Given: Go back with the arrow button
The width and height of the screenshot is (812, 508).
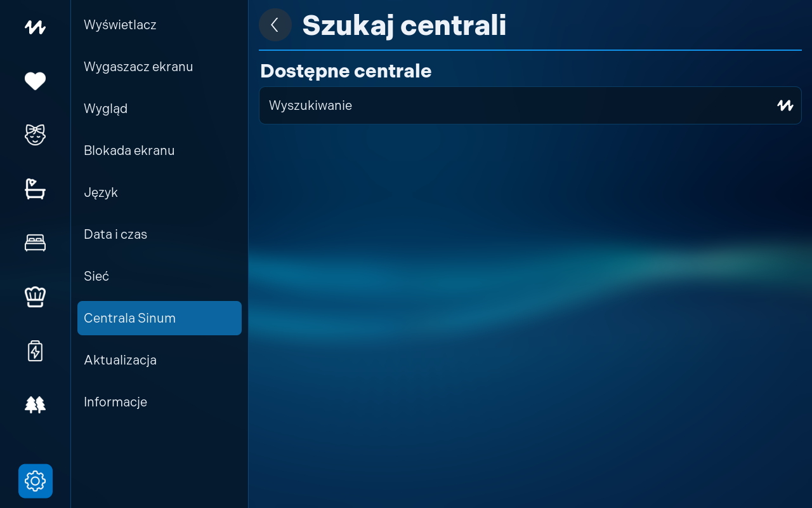Looking at the screenshot, I should 275,25.
